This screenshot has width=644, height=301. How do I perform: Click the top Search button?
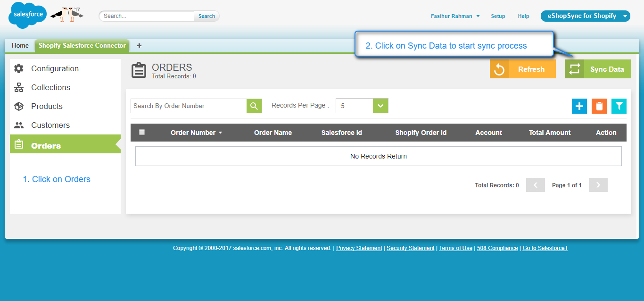coord(206,16)
